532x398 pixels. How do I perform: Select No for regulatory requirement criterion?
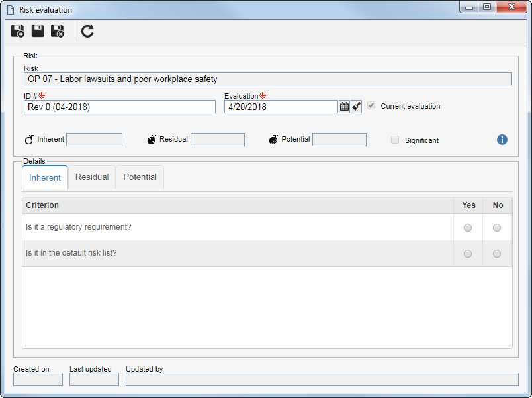click(497, 228)
